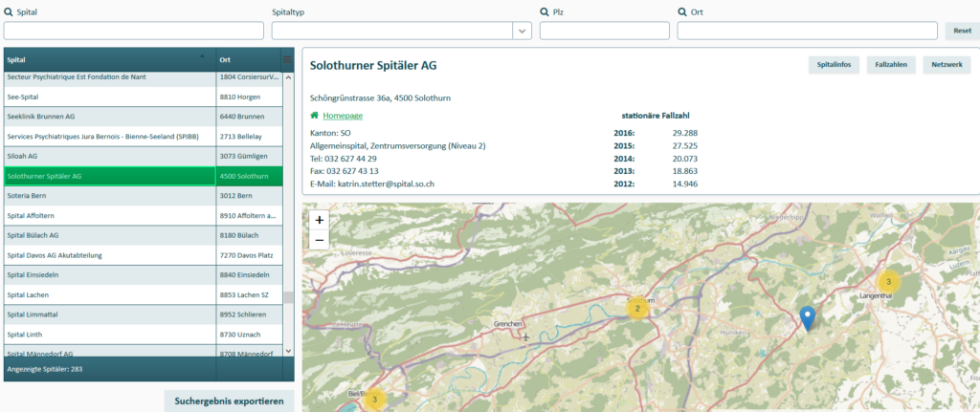Select Spital Bülach AG row
Viewport: 980px width, 412px height.
tap(144, 235)
